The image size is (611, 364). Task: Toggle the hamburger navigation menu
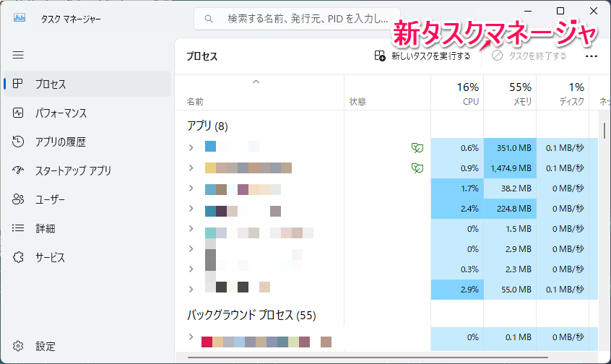(18, 55)
